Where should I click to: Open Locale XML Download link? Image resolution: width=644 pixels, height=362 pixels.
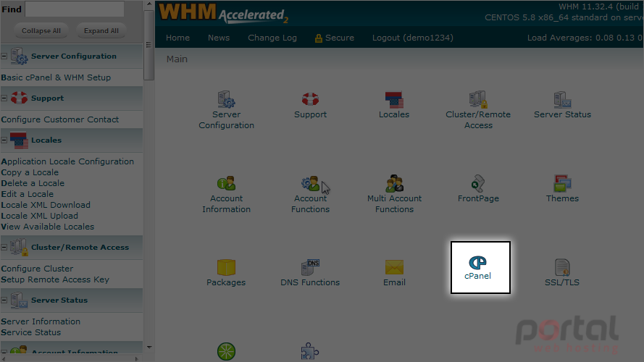click(x=46, y=205)
